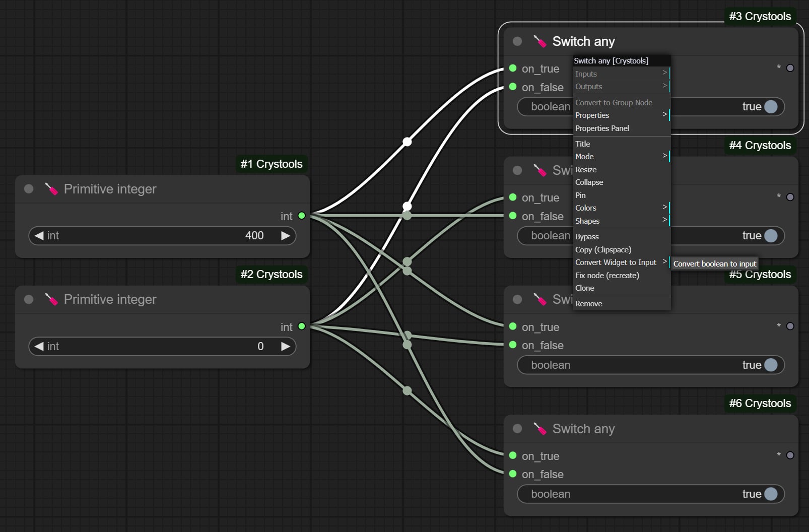The width and height of the screenshot is (809, 532).
Task: Click the * output socket of node #4
Action: (790, 197)
